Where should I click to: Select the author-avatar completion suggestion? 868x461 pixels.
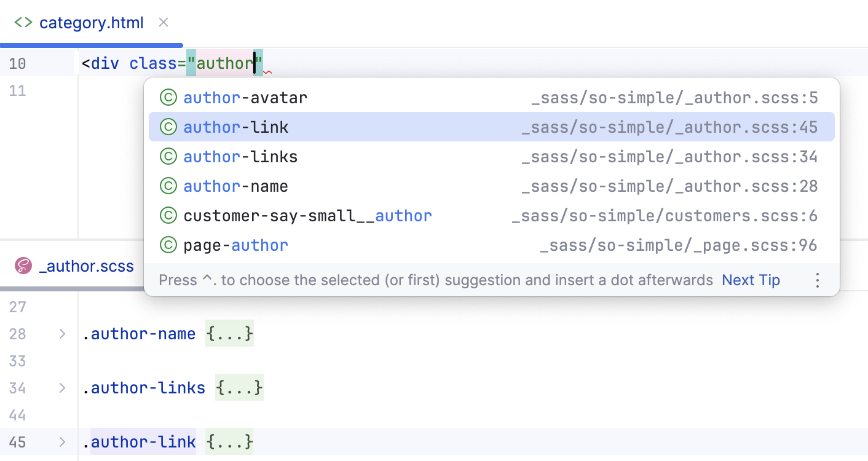(245, 97)
